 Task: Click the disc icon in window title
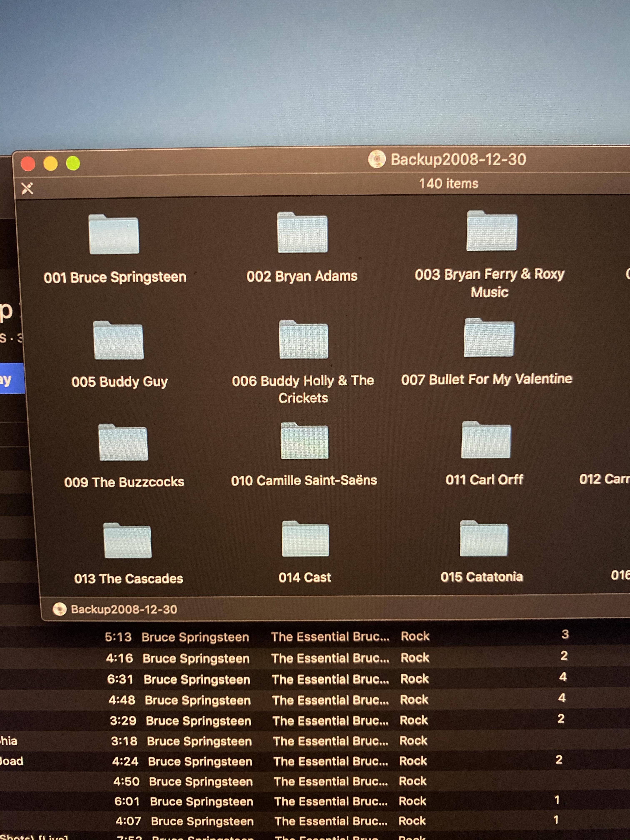click(x=377, y=159)
